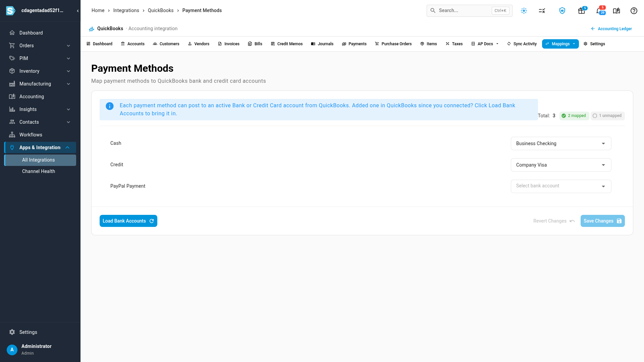The image size is (644, 362).
Task: Open the Mappings tab dropdown
Action: pyautogui.click(x=560, y=44)
